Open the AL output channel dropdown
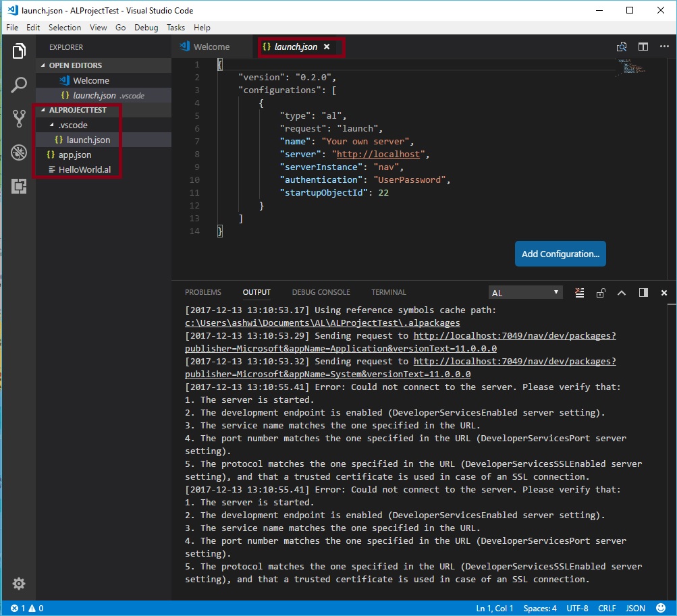The width and height of the screenshot is (677, 616). pyautogui.click(x=526, y=293)
